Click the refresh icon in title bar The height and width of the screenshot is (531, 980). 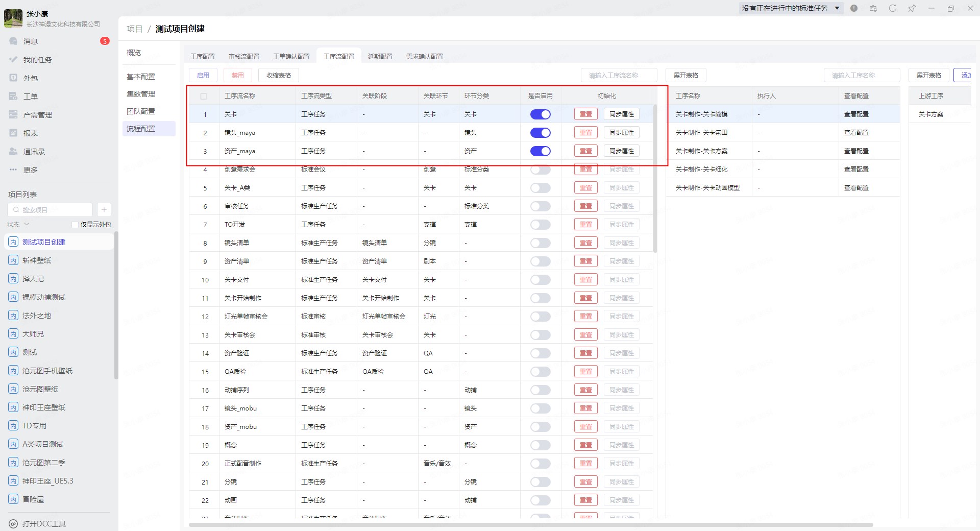click(x=893, y=8)
